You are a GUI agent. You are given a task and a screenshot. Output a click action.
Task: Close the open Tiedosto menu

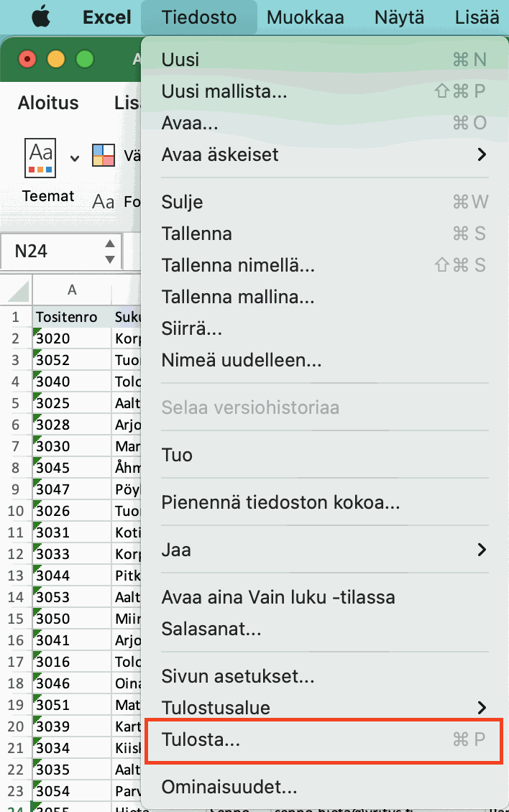click(199, 17)
